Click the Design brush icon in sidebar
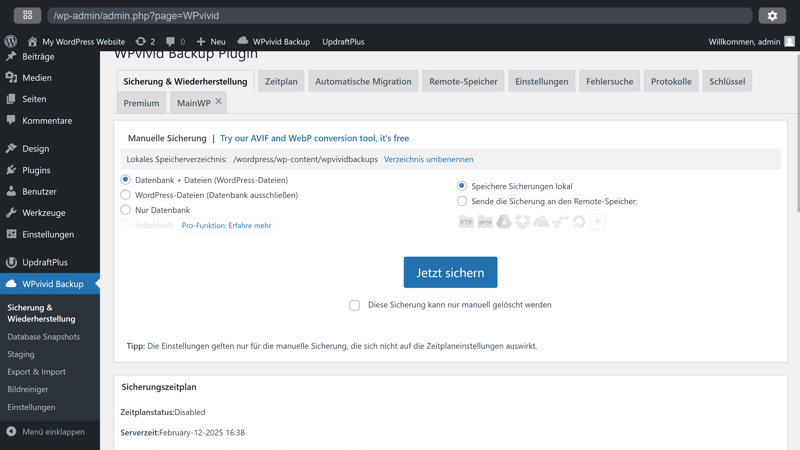The width and height of the screenshot is (800, 450). click(11, 148)
